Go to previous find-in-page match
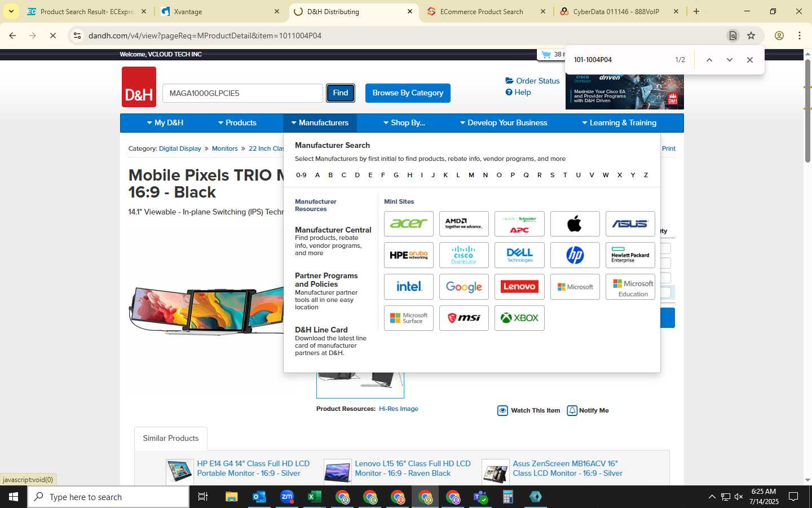This screenshot has width=812, height=508. pyautogui.click(x=709, y=60)
